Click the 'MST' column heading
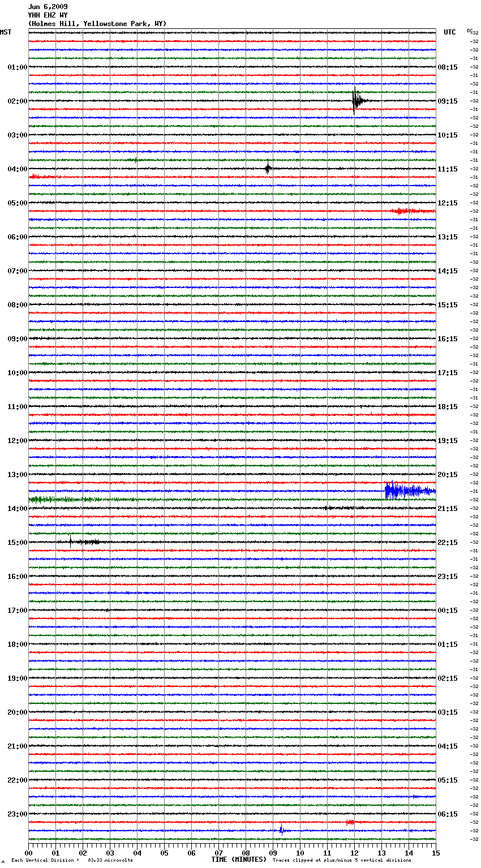The width and height of the screenshot is (481, 868). [6, 32]
